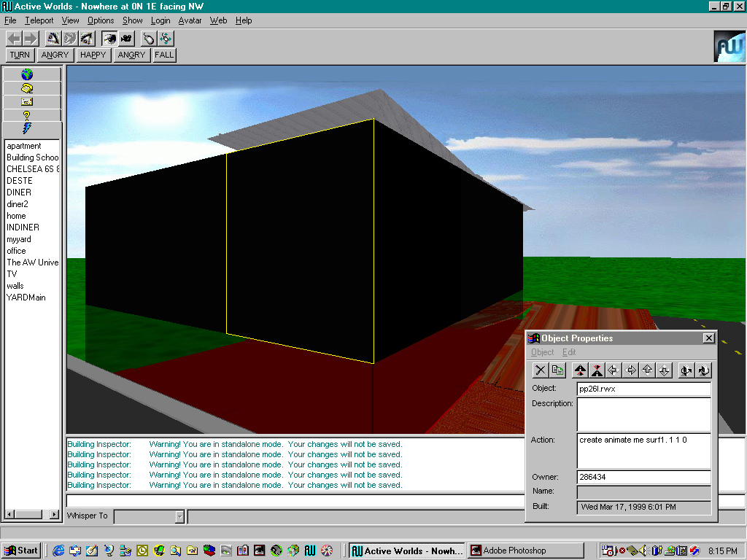Click the first-person view eye icon
The width and height of the screenshot is (747, 560).
click(109, 38)
